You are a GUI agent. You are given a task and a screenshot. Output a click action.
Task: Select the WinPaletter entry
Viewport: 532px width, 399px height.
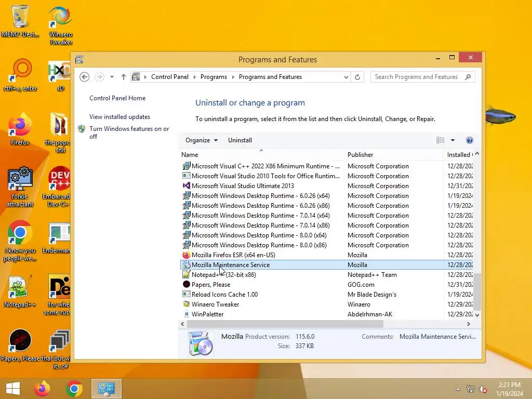pos(327,314)
